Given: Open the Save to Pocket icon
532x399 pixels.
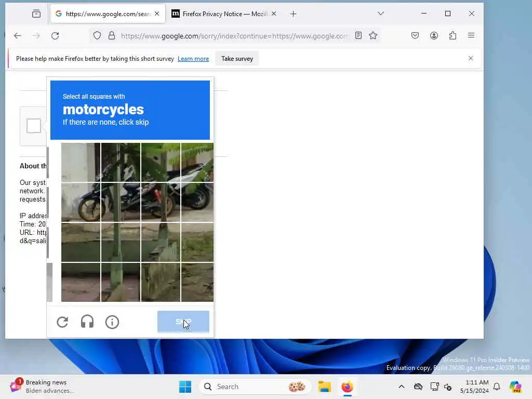Looking at the screenshot, I should point(415,35).
